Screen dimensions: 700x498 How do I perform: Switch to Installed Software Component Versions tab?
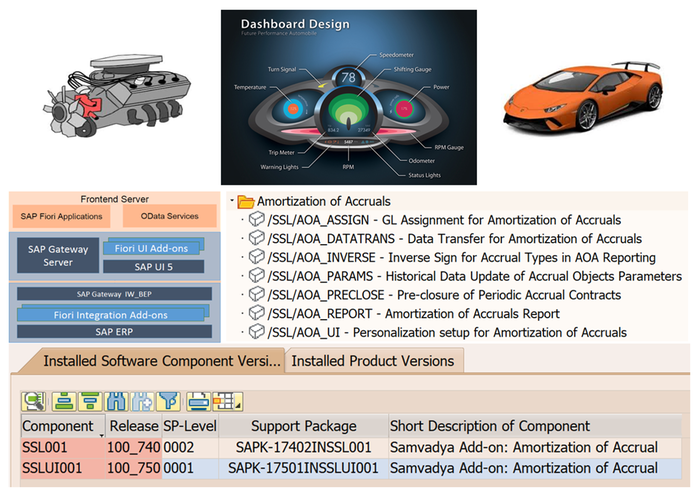(152, 361)
